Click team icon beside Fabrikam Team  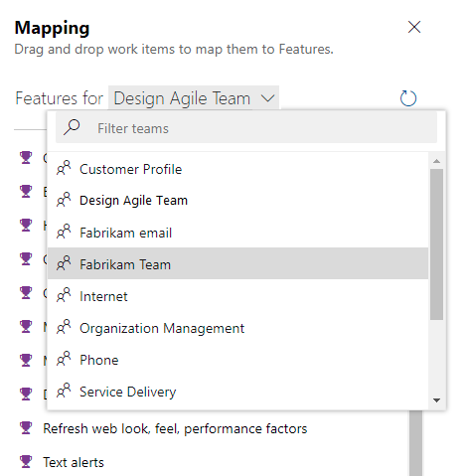(x=64, y=263)
